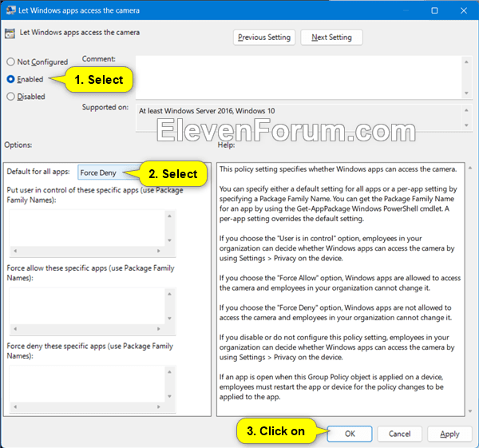Click Help paragraph starting 'This policy setting specifies'
This screenshot has height=448, width=479.
coord(338,169)
